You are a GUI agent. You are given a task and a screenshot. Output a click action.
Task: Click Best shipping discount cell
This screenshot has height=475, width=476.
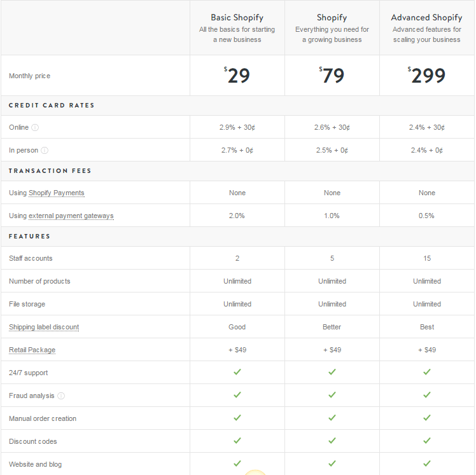click(427, 327)
